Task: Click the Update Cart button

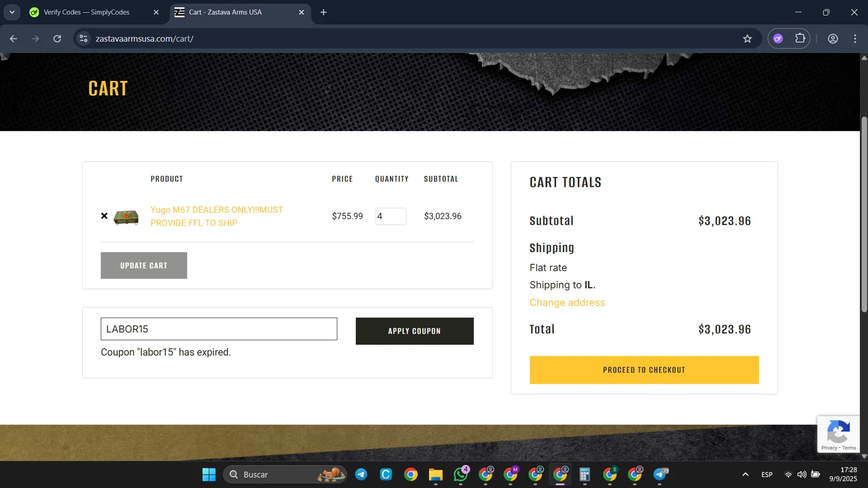Action: click(144, 265)
